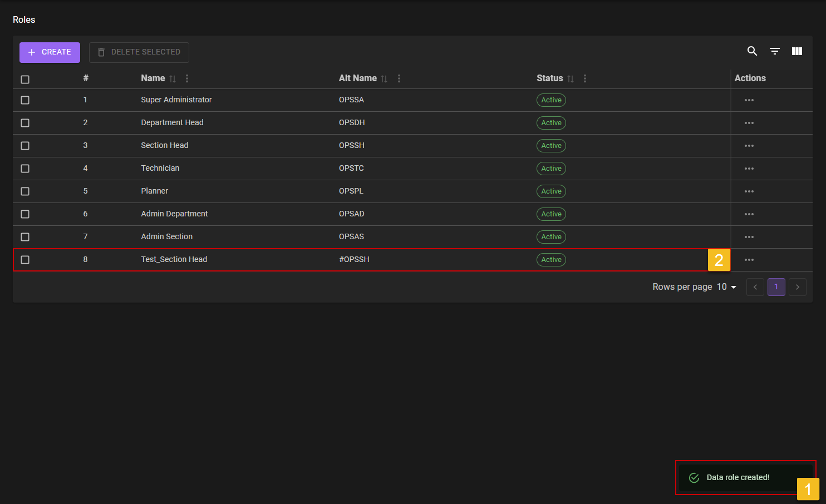Select the Department Head row checkbox
This screenshot has height=504, width=826.
pyautogui.click(x=25, y=123)
